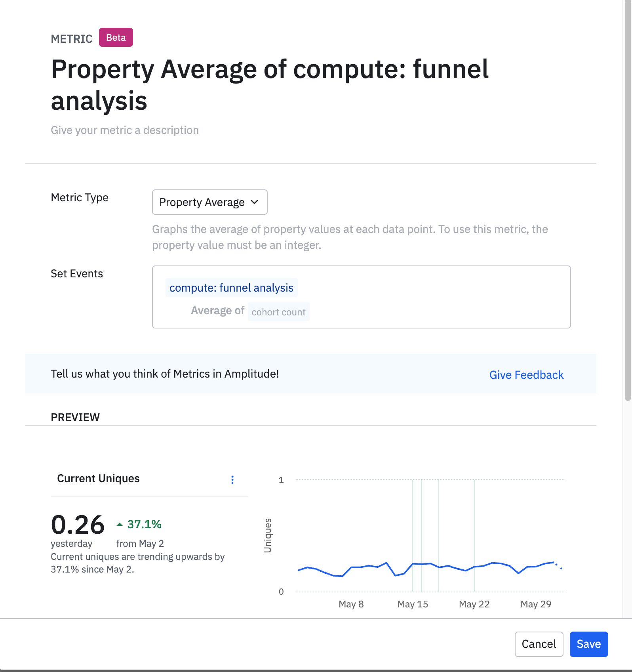Edit the metric title text

(x=270, y=85)
